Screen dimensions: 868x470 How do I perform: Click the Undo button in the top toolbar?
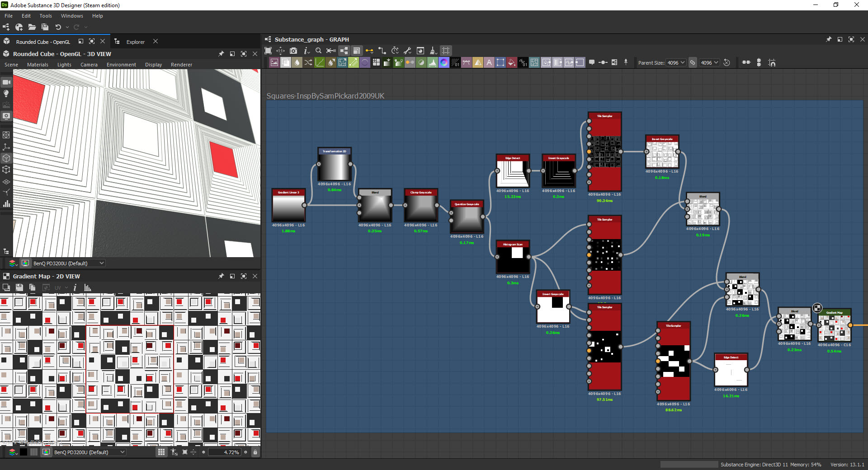click(x=58, y=27)
